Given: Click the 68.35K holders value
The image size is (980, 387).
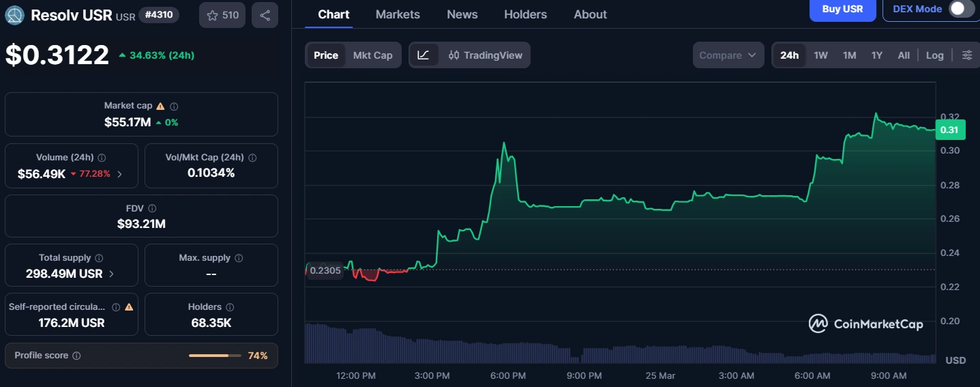Looking at the screenshot, I should (211, 323).
